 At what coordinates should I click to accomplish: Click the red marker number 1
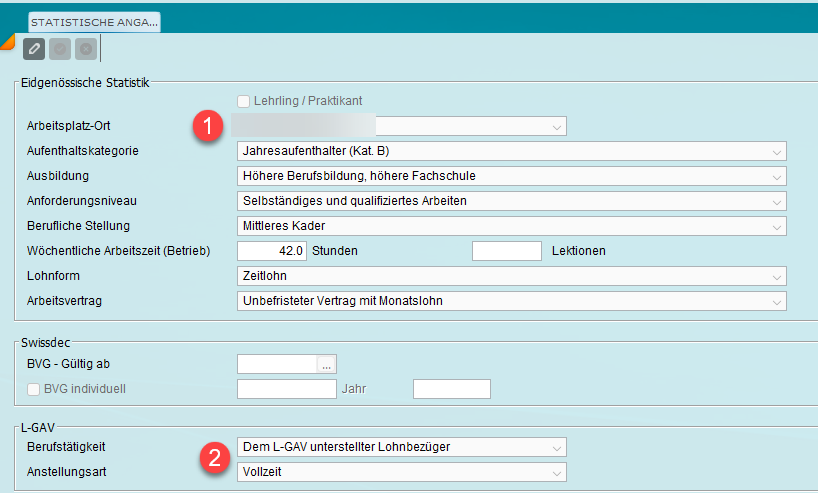207,127
